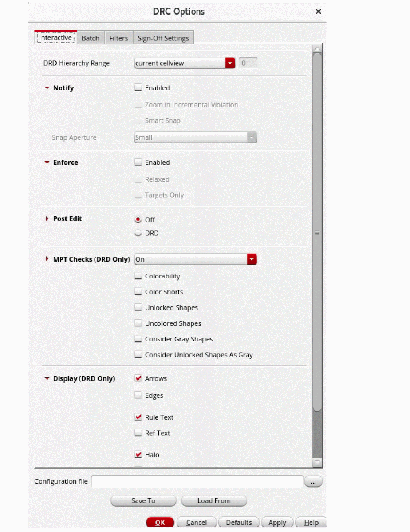This screenshot has width=410, height=532.
Task: Open the MPT Checks On dropdown
Action: point(196,259)
